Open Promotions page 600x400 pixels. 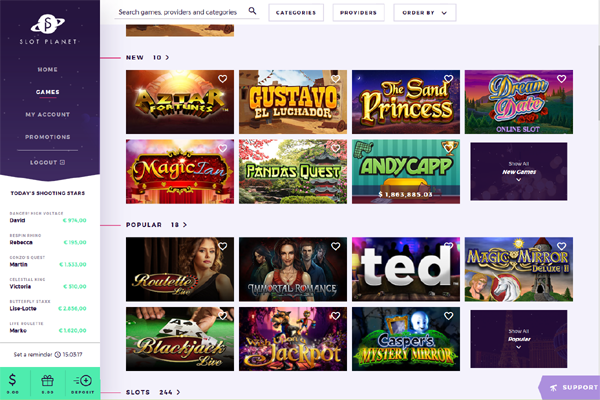click(47, 137)
